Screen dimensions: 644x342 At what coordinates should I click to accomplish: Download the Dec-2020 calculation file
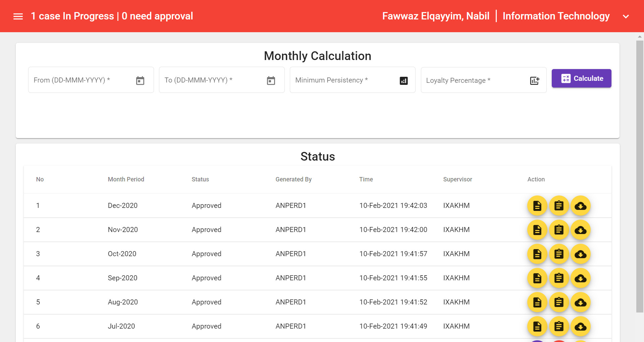[x=581, y=206]
